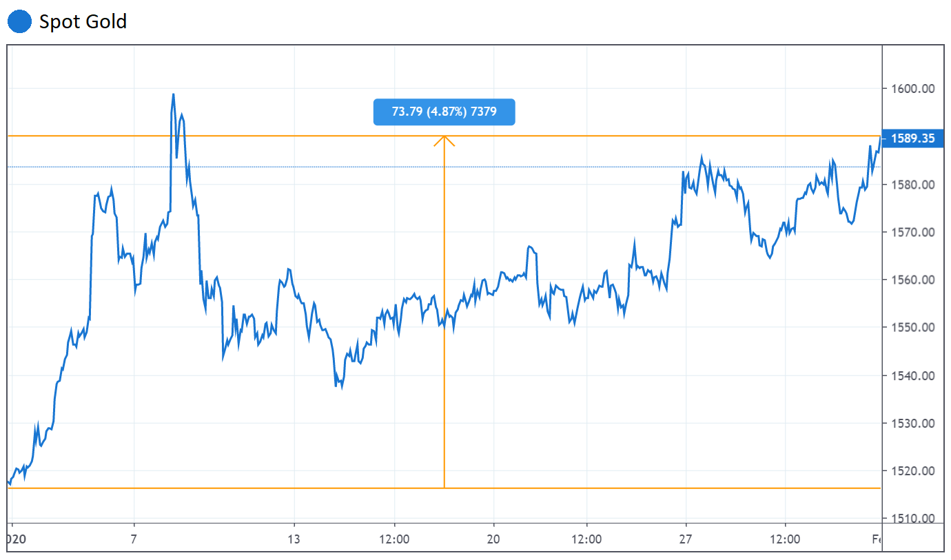The image size is (951, 560).
Task: Click date label 7 on time axis
Action: pos(134,537)
